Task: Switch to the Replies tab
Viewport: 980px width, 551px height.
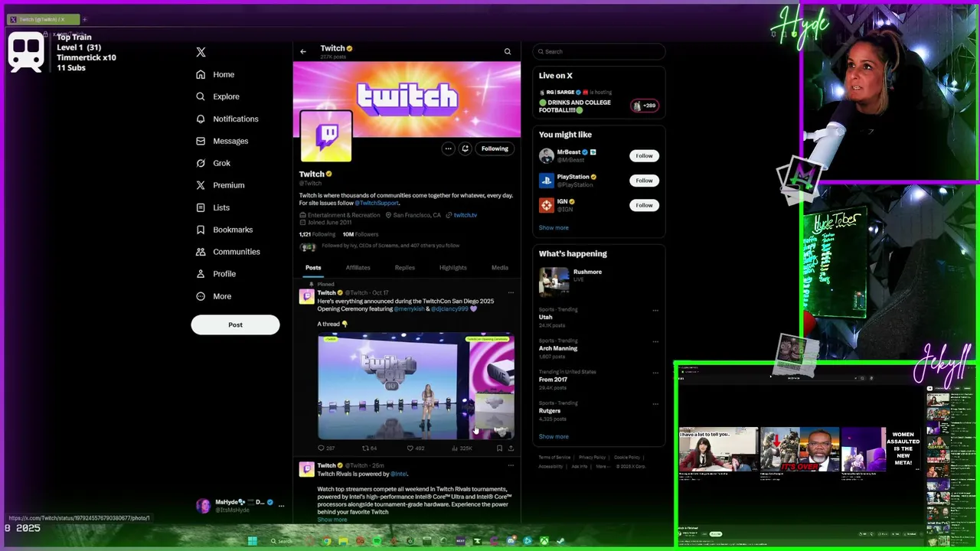Action: coord(405,268)
